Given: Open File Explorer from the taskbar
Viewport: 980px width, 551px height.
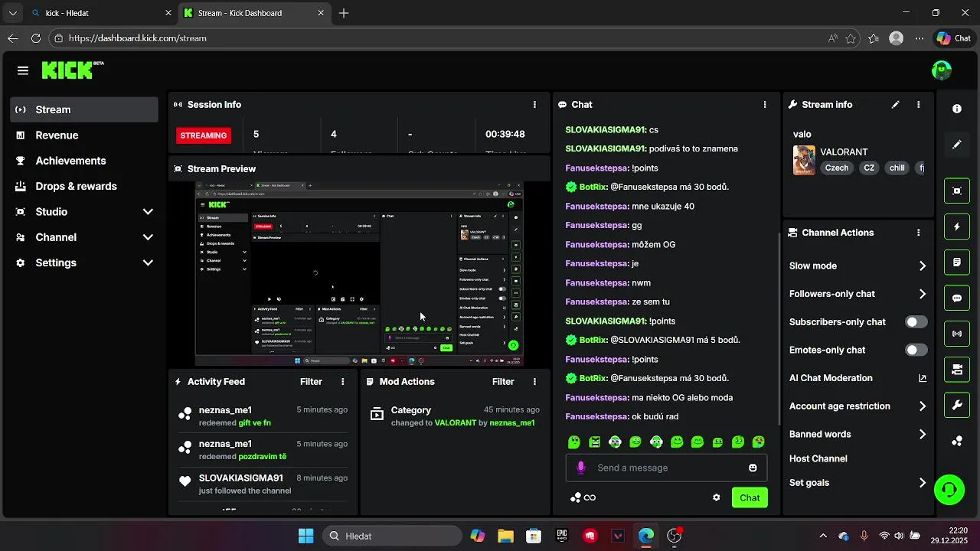Looking at the screenshot, I should point(505,536).
